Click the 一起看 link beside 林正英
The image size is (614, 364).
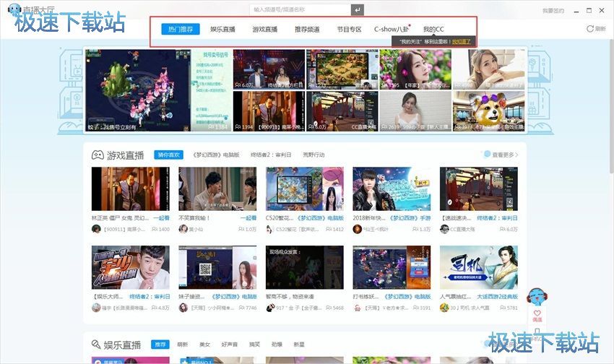[162, 218]
